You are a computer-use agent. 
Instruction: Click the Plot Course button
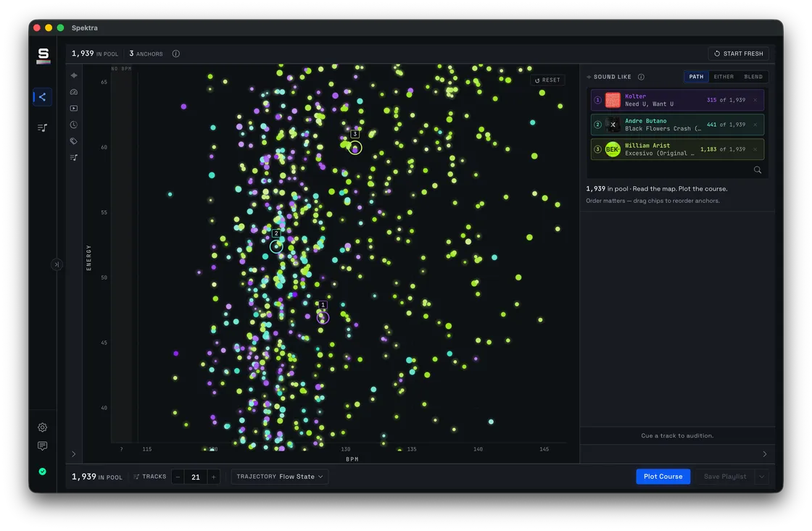tap(663, 477)
